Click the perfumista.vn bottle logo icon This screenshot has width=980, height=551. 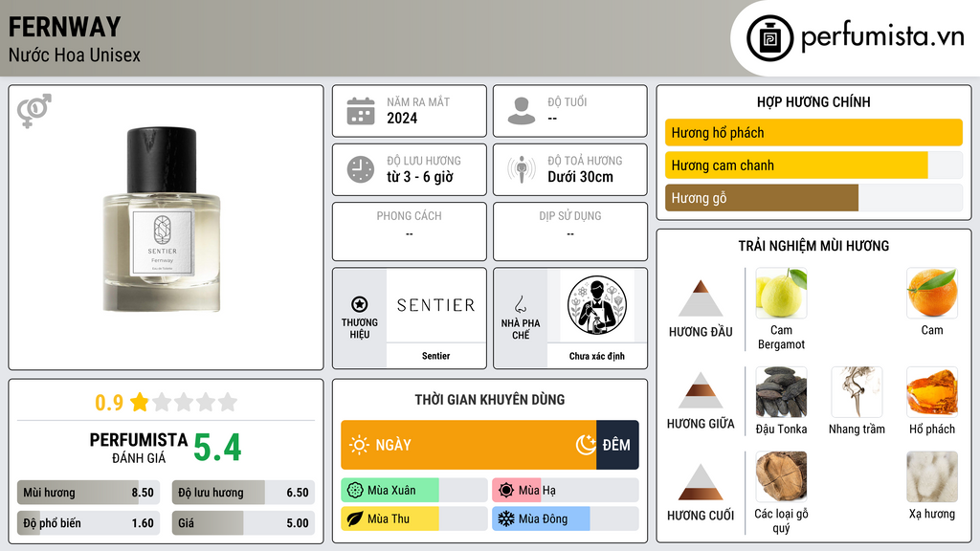click(x=770, y=38)
